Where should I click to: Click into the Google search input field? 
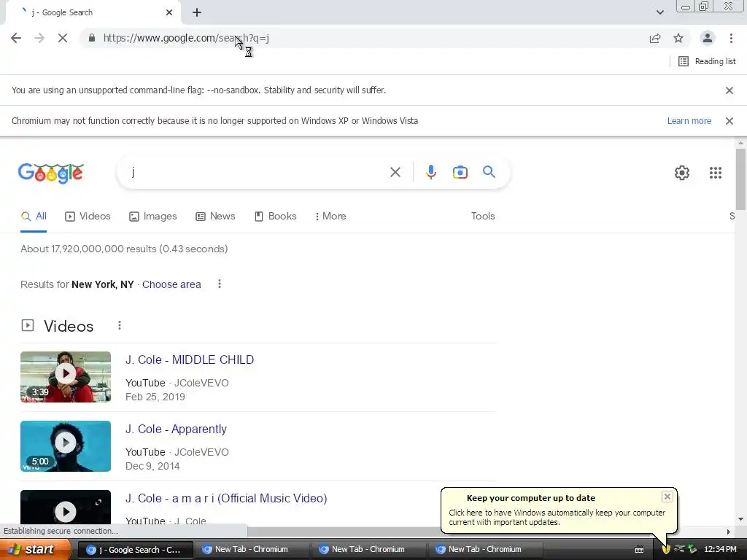(x=258, y=172)
